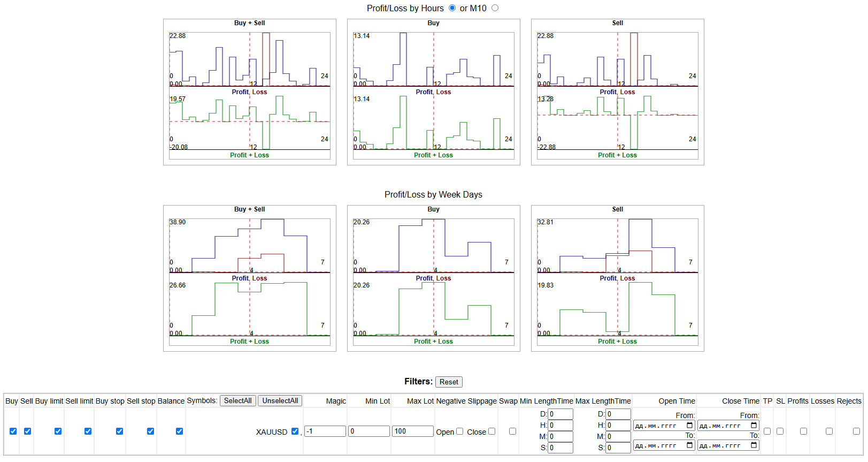This screenshot has width=868, height=462.
Task: Uncheck the Sell filter checkbox
Action: pos(27,431)
